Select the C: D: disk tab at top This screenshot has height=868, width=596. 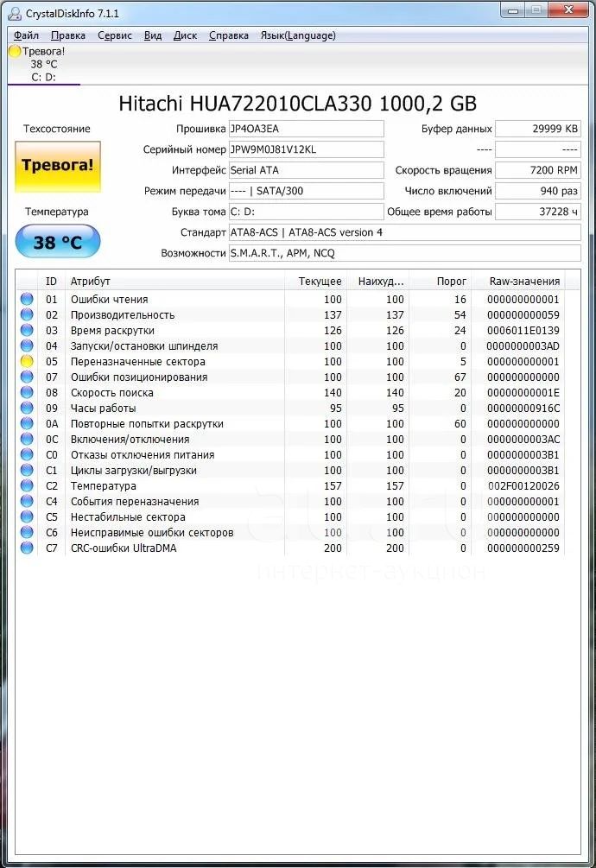(43, 64)
